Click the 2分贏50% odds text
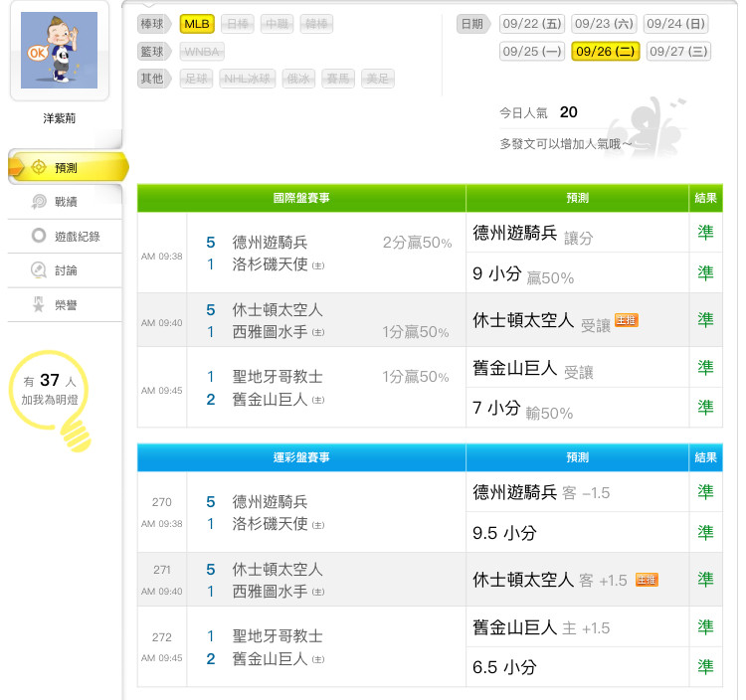Screen dimensions: 746x700 click(x=417, y=243)
